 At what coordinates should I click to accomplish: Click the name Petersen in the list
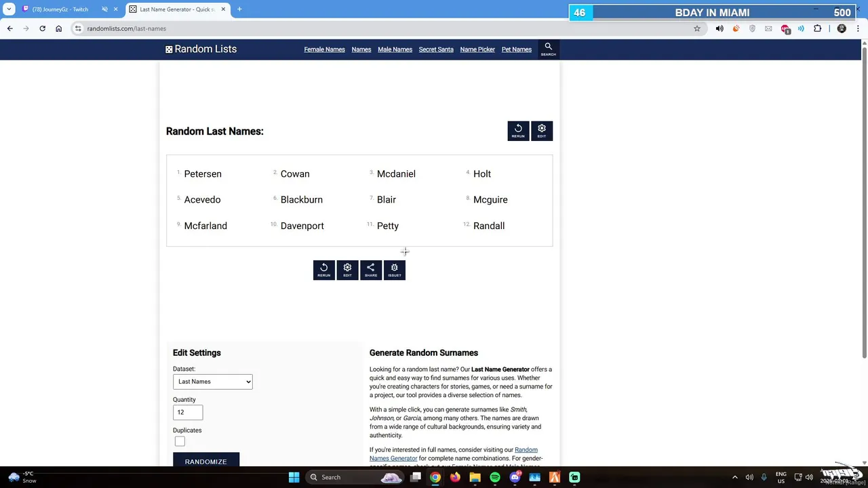[x=203, y=174]
